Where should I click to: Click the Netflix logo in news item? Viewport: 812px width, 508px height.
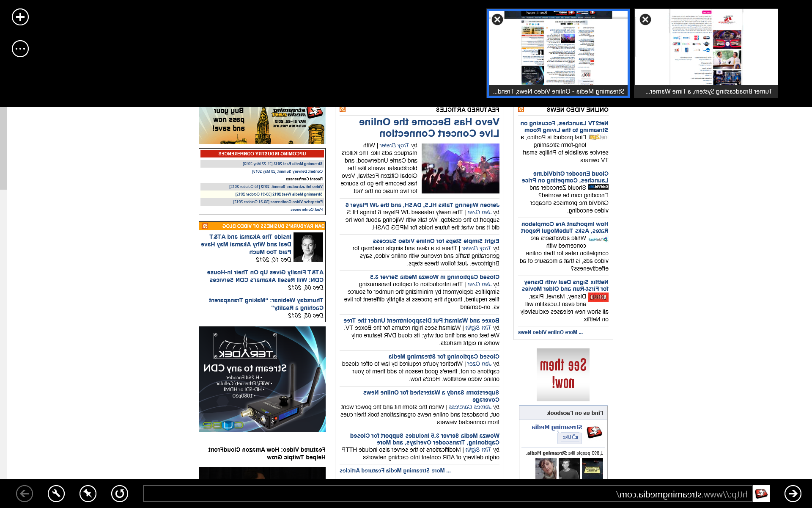point(598,297)
